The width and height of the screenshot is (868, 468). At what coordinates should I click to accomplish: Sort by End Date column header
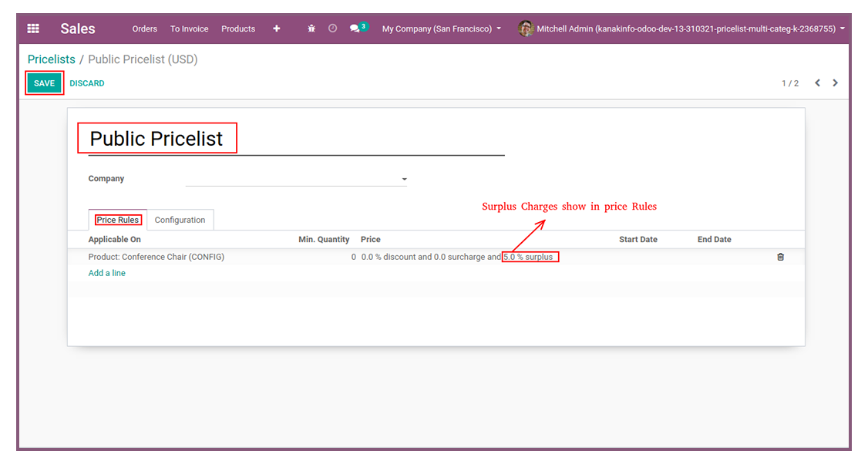714,239
